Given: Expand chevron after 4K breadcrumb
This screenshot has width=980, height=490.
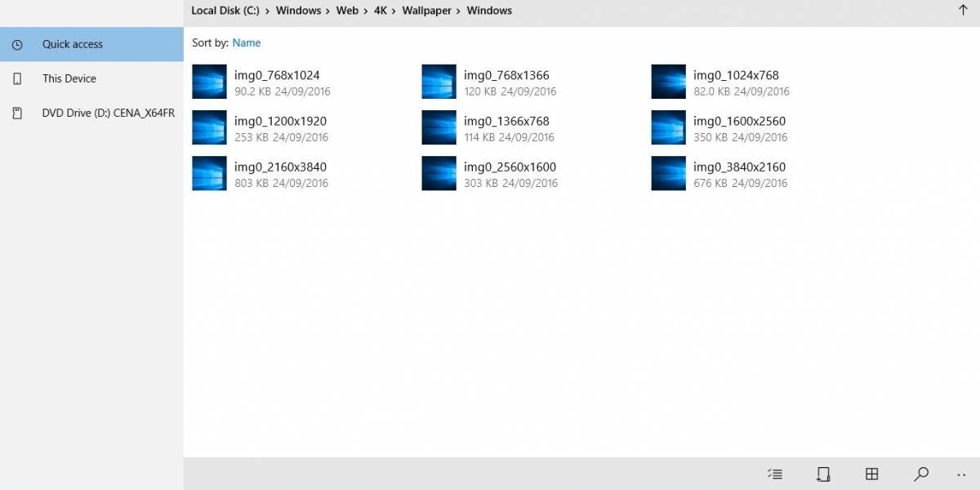Looking at the screenshot, I should [x=394, y=11].
